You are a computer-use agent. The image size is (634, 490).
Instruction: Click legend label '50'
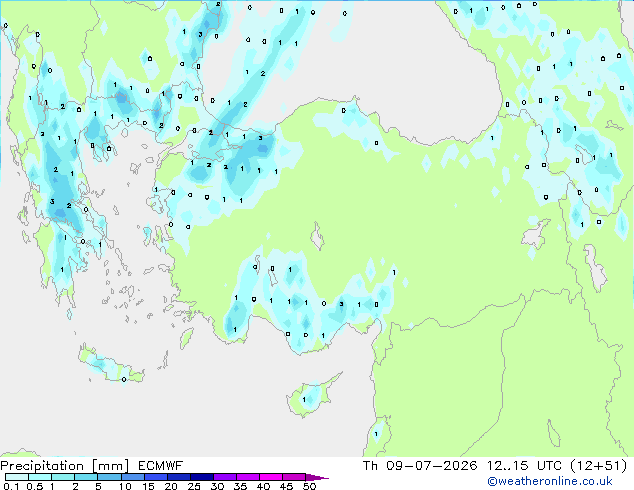pos(309,486)
